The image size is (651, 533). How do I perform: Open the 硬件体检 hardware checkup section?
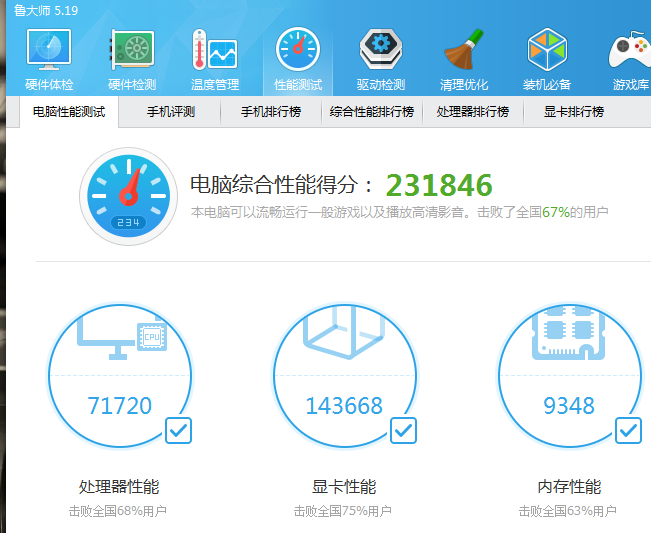pos(49,60)
